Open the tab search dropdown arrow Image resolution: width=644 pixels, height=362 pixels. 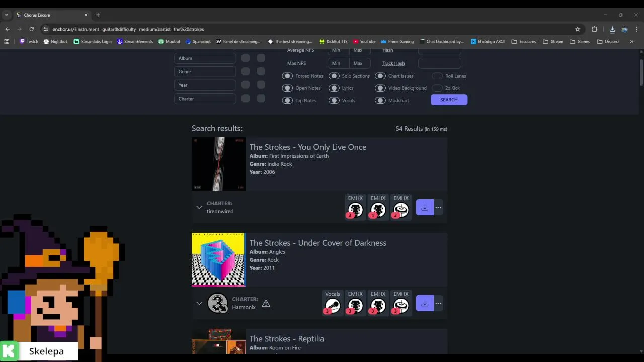(7, 15)
